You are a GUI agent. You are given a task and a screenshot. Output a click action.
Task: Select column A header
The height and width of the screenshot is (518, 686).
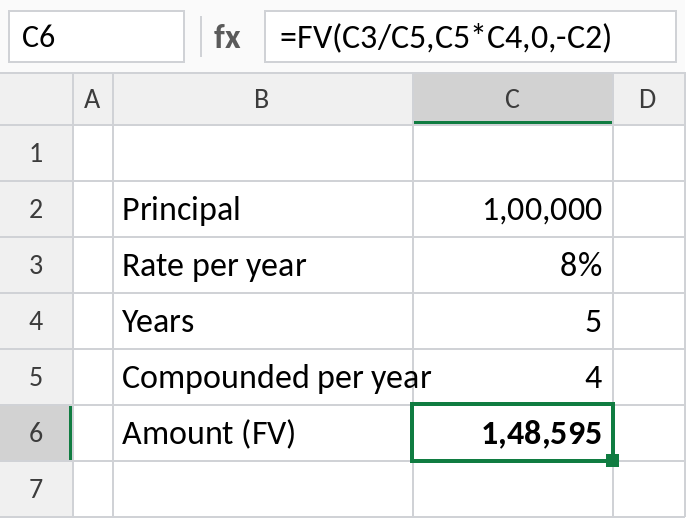tap(93, 99)
